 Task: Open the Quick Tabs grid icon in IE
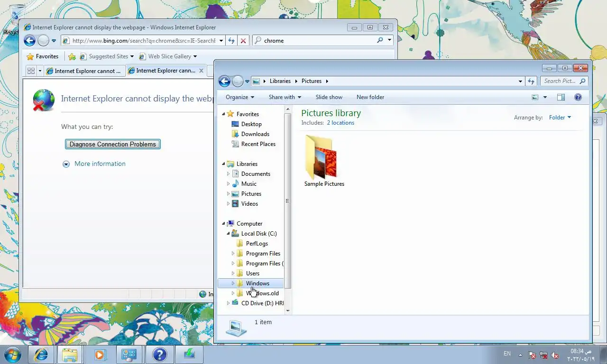click(31, 71)
